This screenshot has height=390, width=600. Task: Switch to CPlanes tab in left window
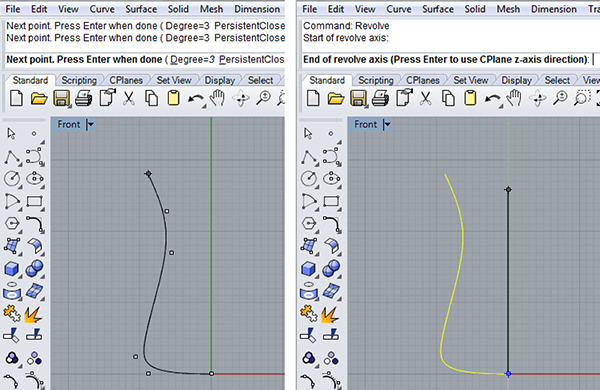(126, 80)
